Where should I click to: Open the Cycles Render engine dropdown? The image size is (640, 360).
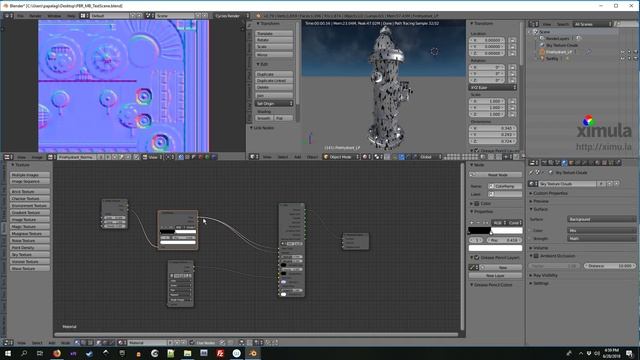click(231, 16)
